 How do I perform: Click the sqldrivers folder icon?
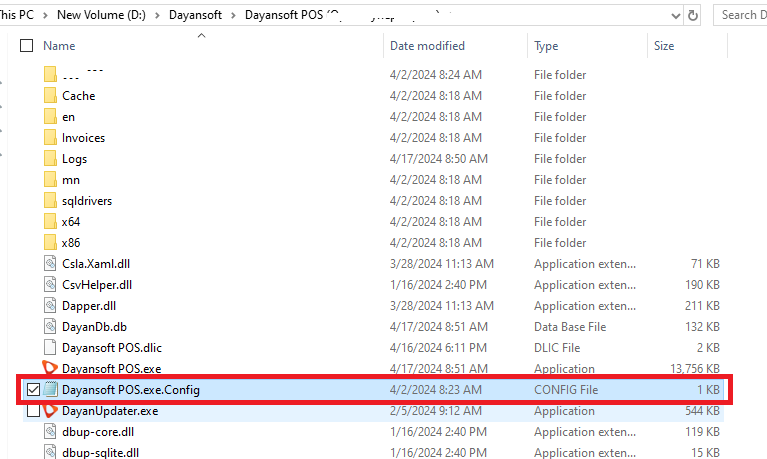click(50, 201)
